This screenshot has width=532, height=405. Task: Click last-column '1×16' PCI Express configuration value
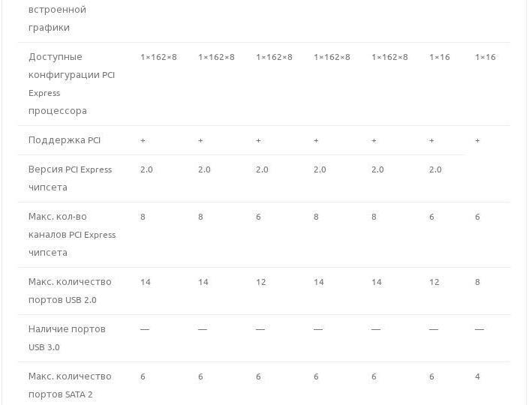click(485, 57)
